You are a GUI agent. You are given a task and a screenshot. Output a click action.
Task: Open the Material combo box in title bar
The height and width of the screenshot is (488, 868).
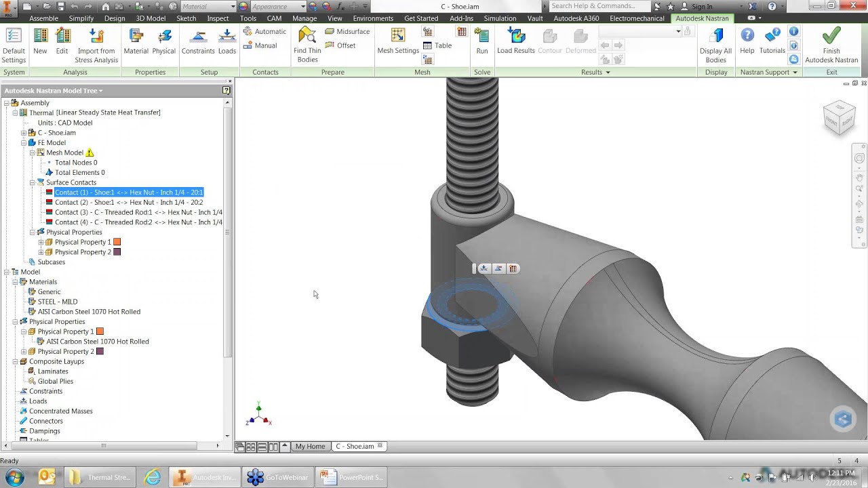(208, 6)
